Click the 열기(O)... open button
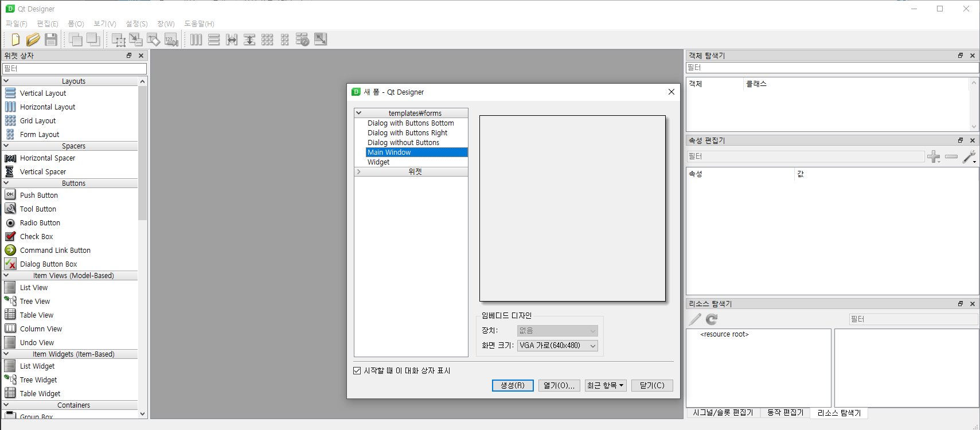The image size is (980, 430). 559,385
